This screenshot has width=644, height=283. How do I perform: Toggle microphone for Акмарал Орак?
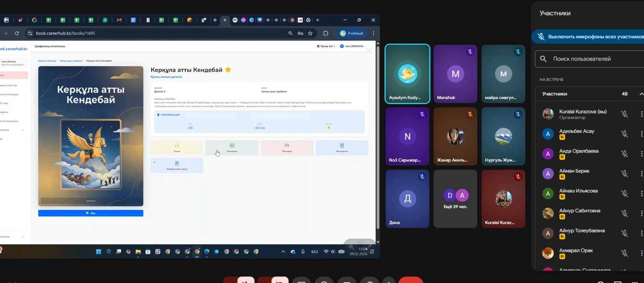pyautogui.click(x=624, y=253)
